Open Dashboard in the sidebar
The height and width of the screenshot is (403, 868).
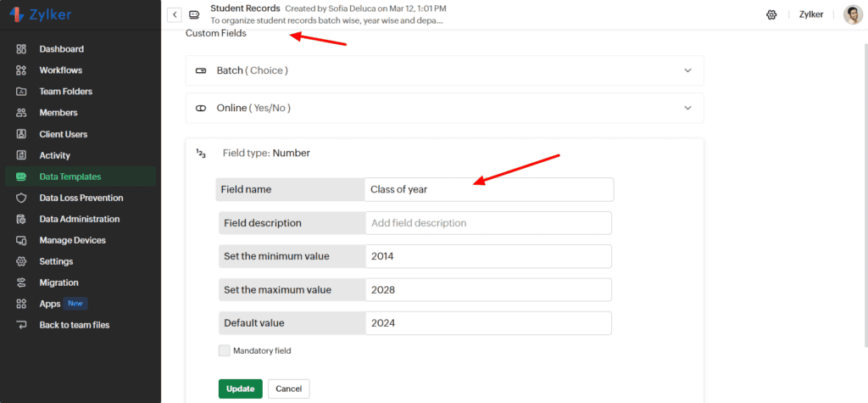click(x=61, y=48)
